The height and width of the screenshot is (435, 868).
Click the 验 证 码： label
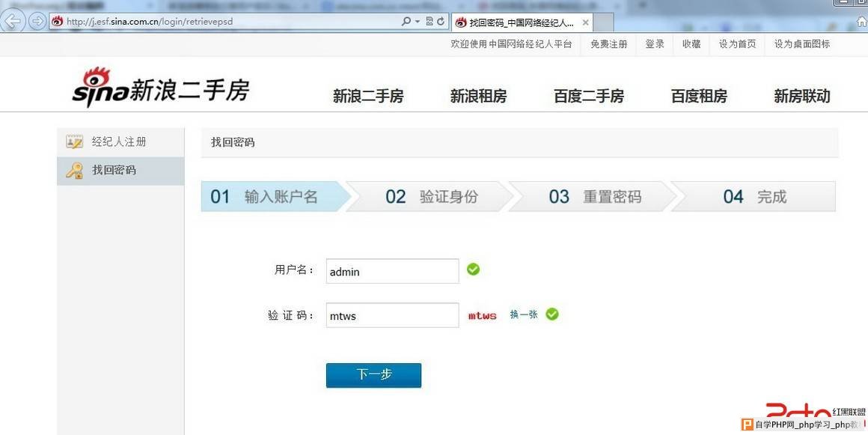coord(291,316)
